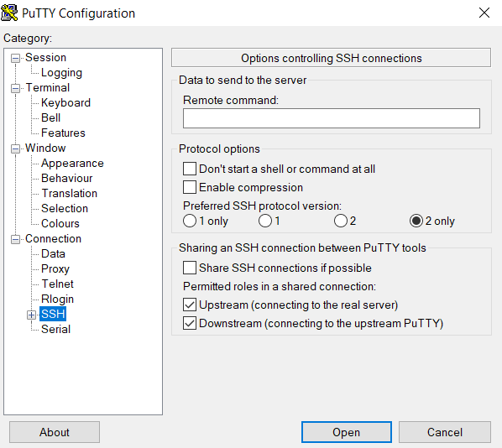Open the Keyboard settings category

click(65, 102)
